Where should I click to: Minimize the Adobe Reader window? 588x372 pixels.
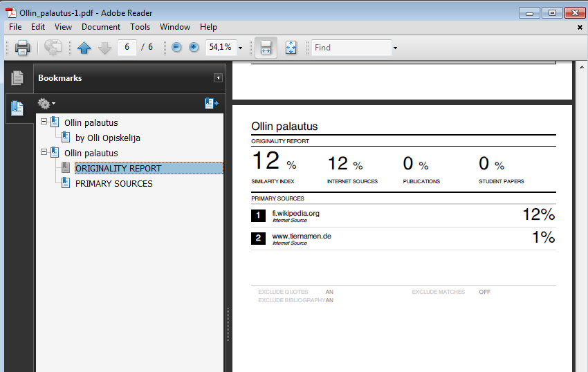529,13
